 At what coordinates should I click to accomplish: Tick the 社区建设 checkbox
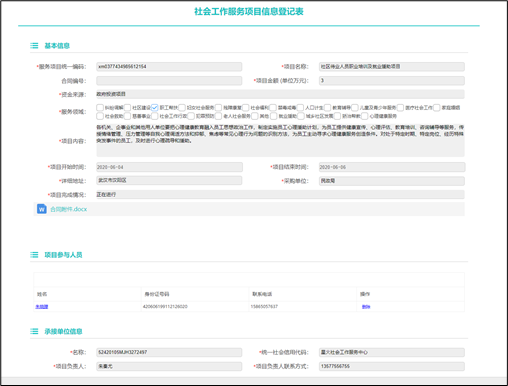[x=127, y=107]
